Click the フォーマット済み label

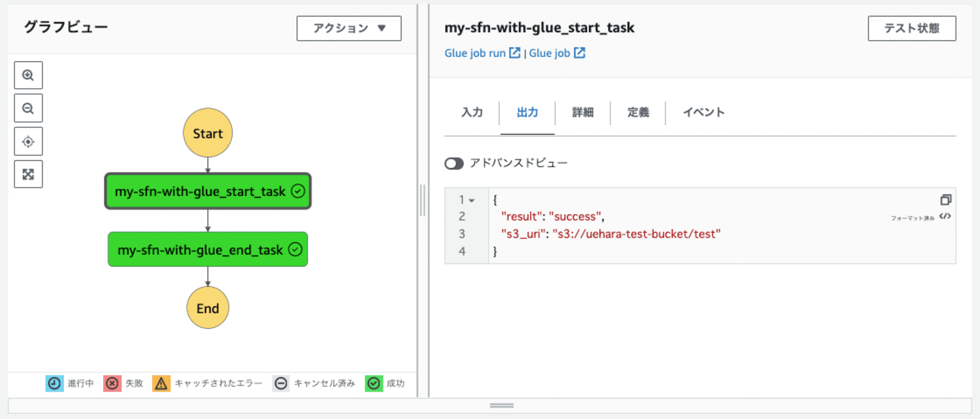(x=912, y=218)
